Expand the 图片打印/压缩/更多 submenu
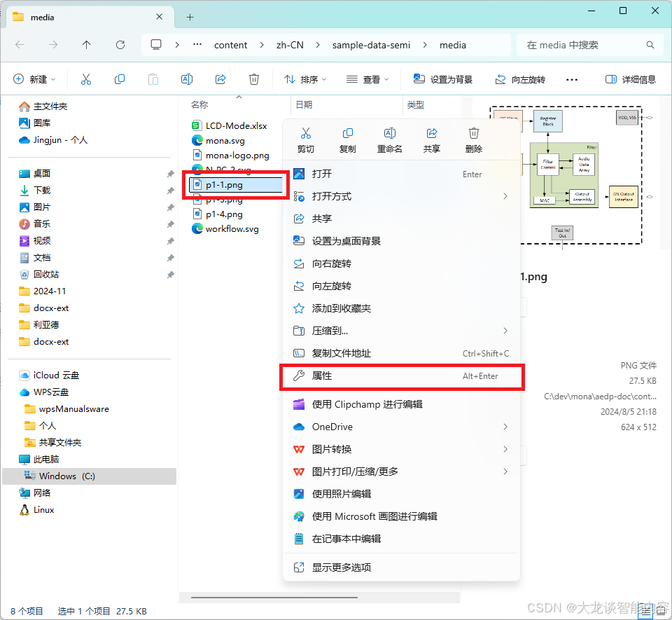Screen dimensions: 672x620 point(505,471)
